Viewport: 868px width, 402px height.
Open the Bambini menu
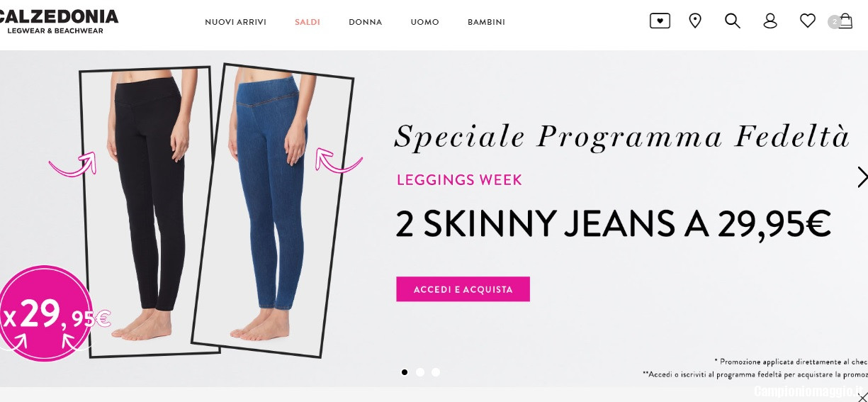pyautogui.click(x=486, y=22)
